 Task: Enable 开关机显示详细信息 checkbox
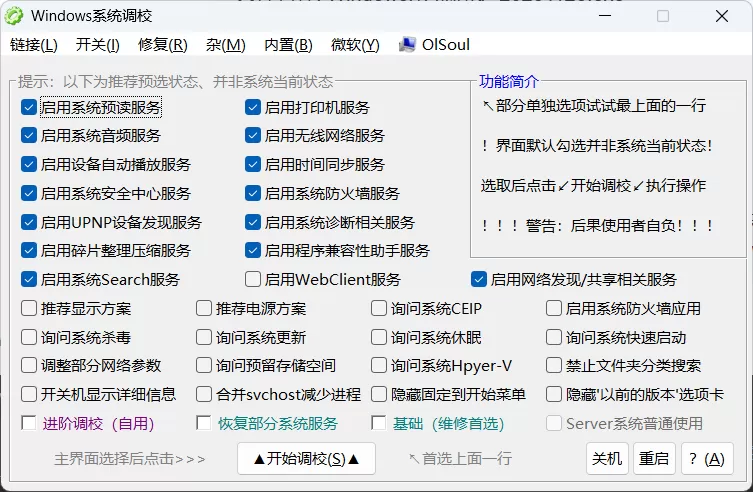[29, 395]
